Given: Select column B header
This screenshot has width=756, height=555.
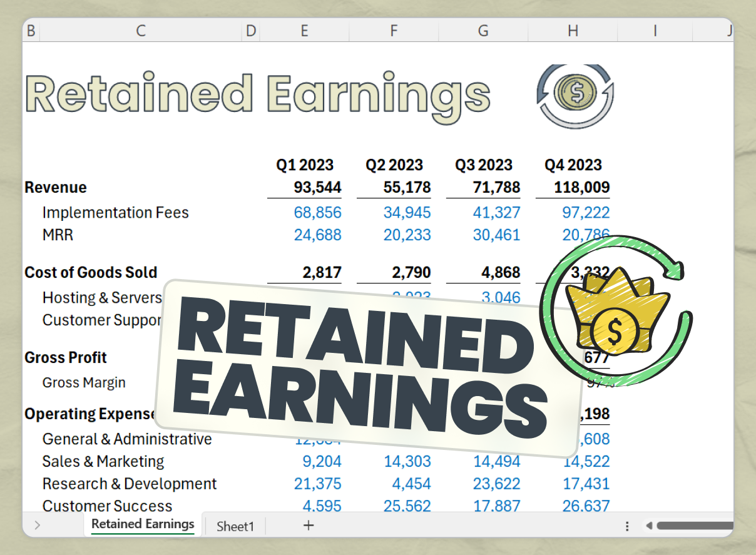Looking at the screenshot, I should pos(31,30).
